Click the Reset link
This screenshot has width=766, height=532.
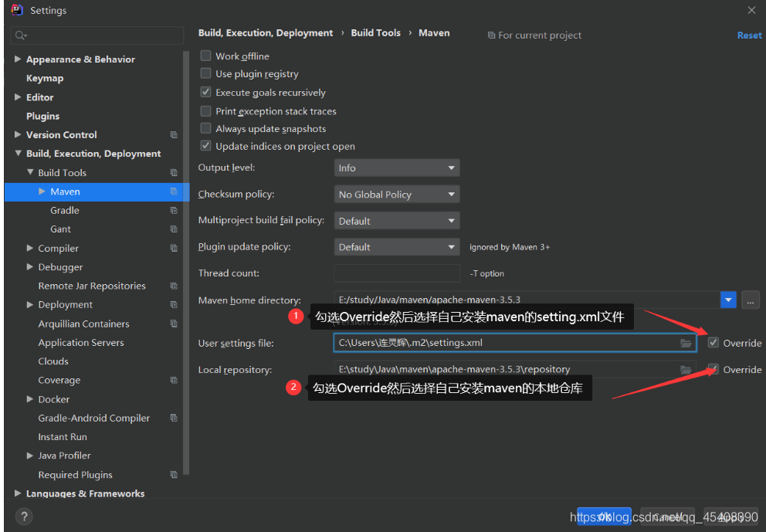pyautogui.click(x=749, y=36)
